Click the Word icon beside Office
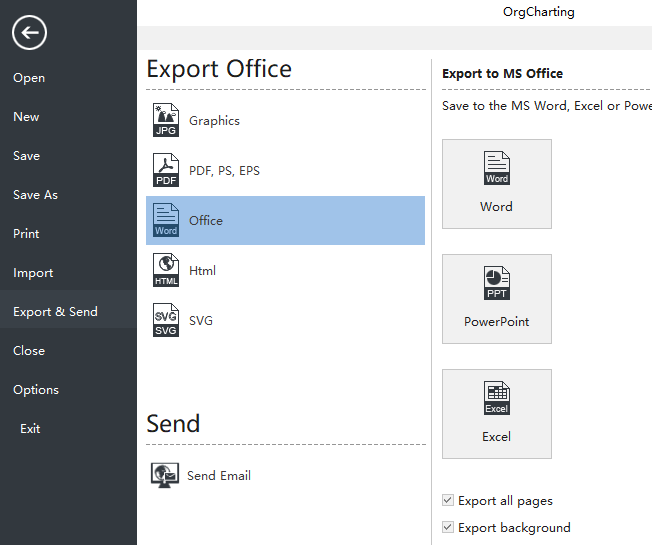This screenshot has width=652, height=545. pos(166,220)
